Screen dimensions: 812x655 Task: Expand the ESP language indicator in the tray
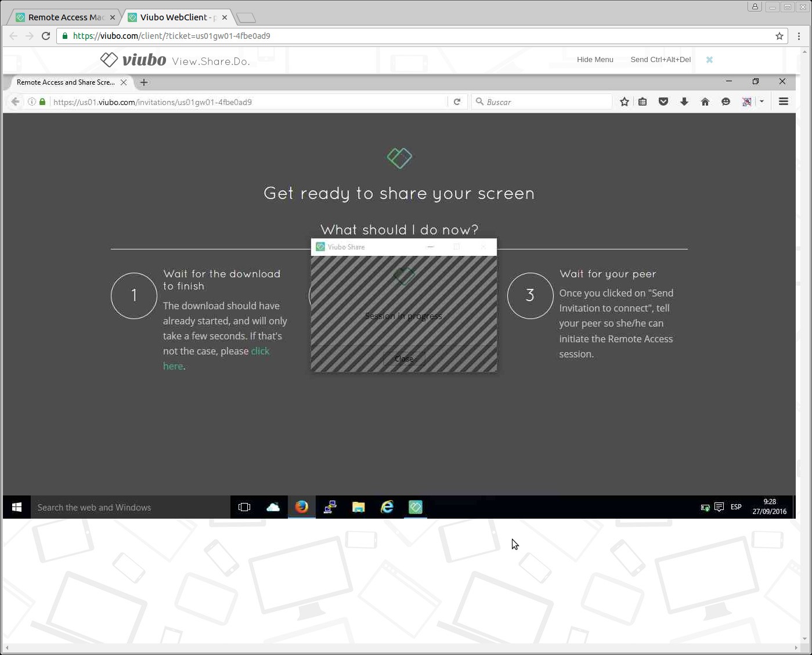coord(735,506)
